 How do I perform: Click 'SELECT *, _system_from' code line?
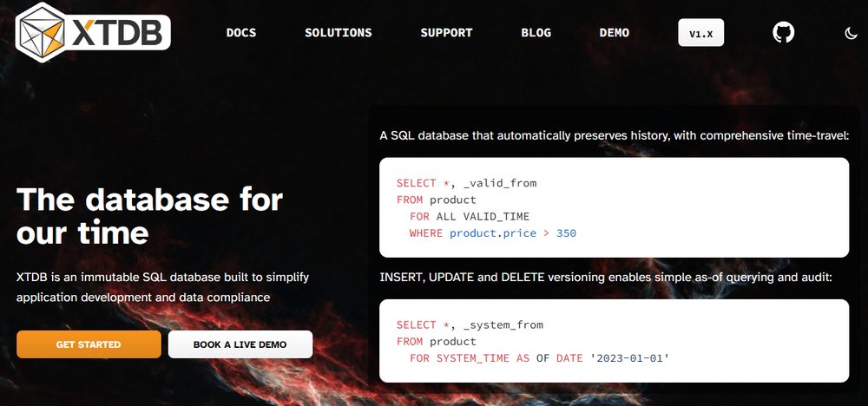[470, 324]
